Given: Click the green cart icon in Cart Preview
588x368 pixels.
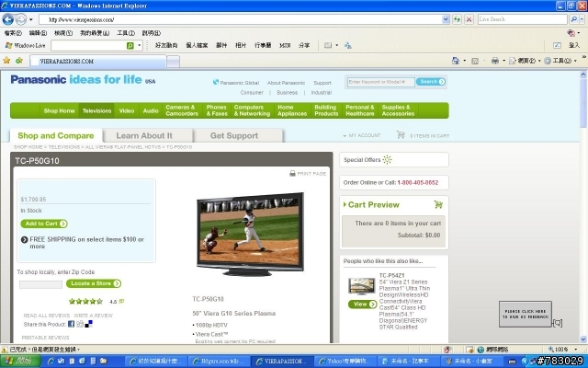Looking at the screenshot, I should click(438, 204).
